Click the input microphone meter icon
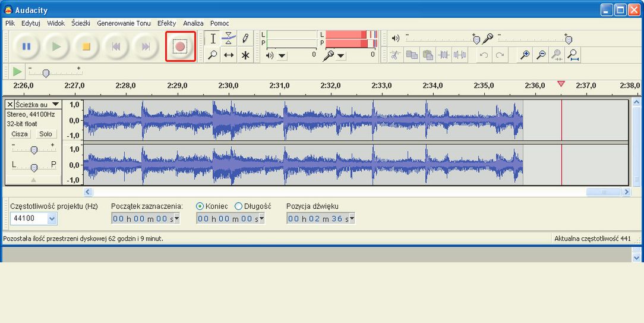The width and height of the screenshot is (644, 323). [x=329, y=55]
